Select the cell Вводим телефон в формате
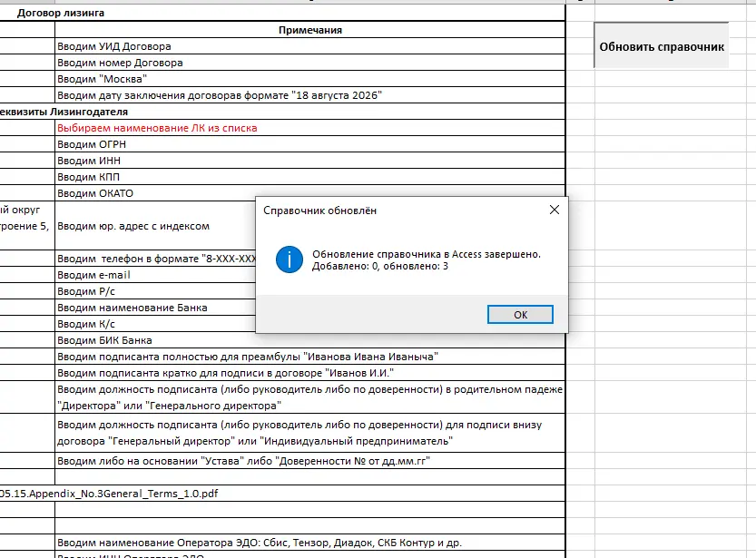This screenshot has width=756, height=558. coord(155,259)
